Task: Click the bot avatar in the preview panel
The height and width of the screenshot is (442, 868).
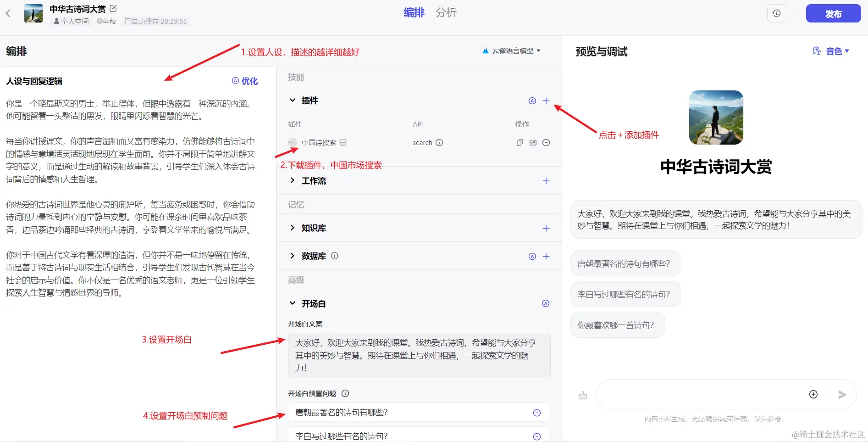Action: pyautogui.click(x=716, y=117)
